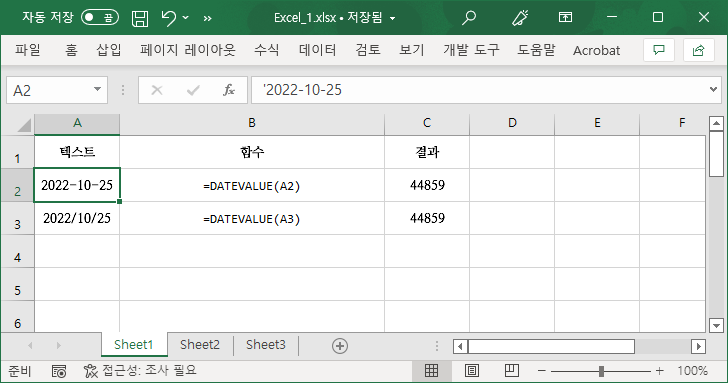Select column B header
The width and height of the screenshot is (728, 383).
tap(252, 123)
